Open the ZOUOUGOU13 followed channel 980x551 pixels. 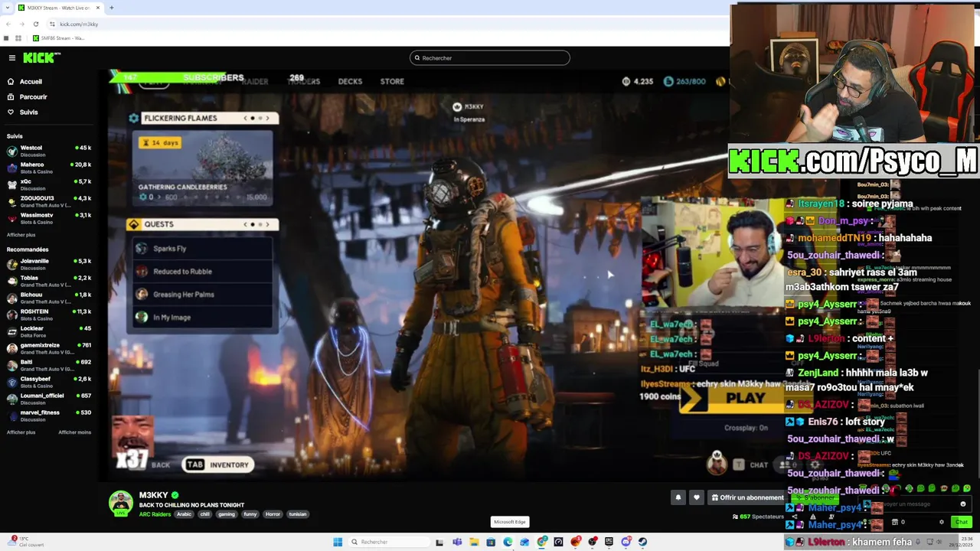[x=49, y=201]
